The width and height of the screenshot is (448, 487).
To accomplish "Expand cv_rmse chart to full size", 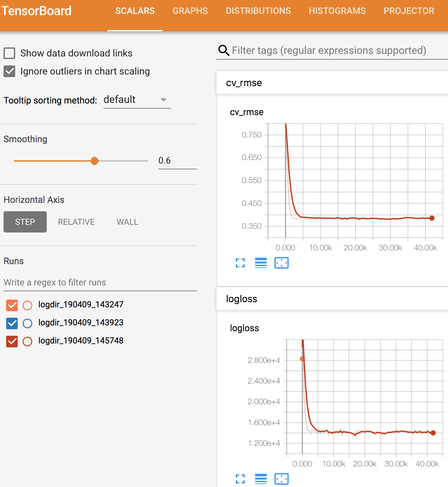I will [x=240, y=263].
